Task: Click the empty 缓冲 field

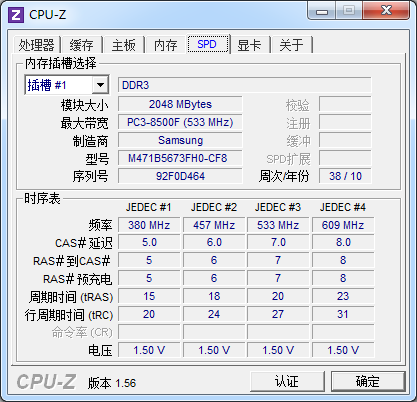Action: pos(345,140)
